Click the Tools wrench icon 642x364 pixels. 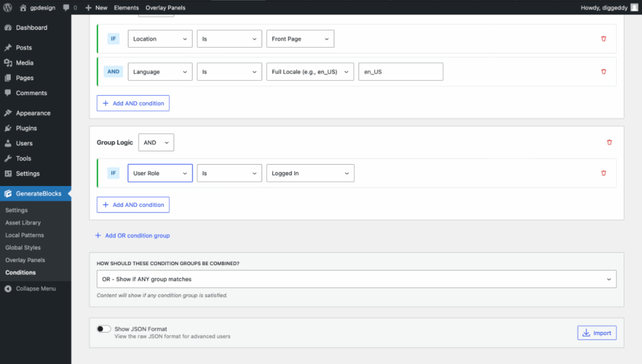point(8,159)
